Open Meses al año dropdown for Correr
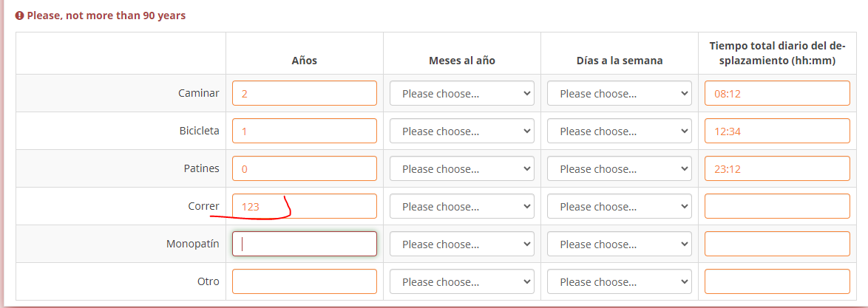 (461, 207)
